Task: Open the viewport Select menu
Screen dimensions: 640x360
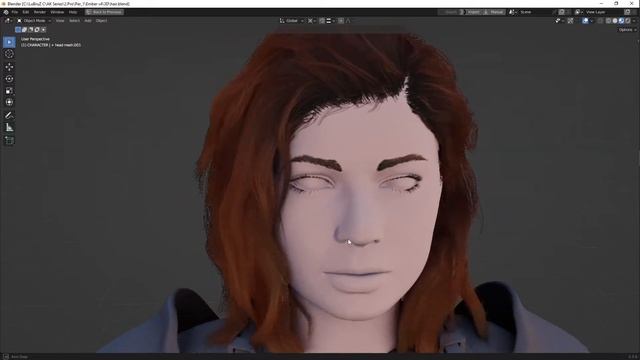Action: point(74,20)
